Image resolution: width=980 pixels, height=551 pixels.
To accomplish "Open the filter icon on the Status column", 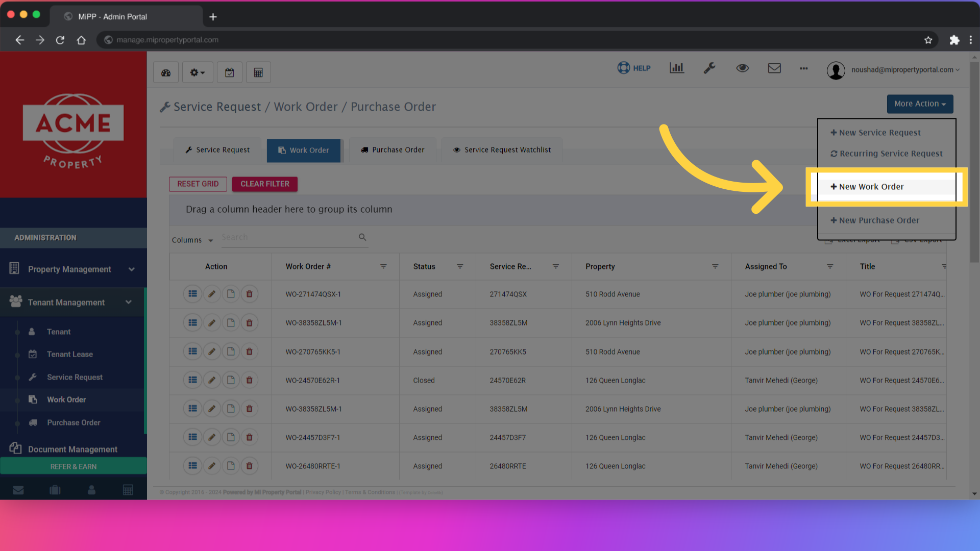I will click(x=460, y=266).
